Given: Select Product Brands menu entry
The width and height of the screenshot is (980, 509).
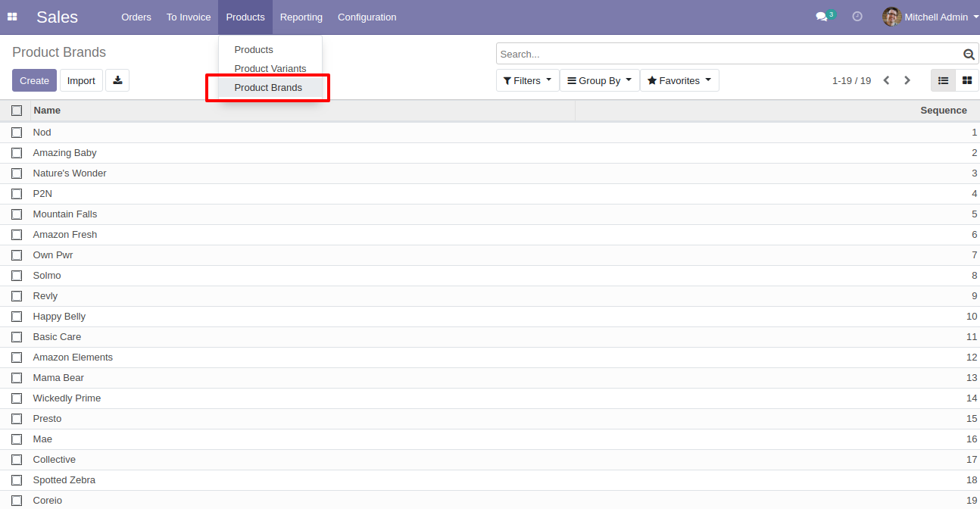Looking at the screenshot, I should (270, 88).
